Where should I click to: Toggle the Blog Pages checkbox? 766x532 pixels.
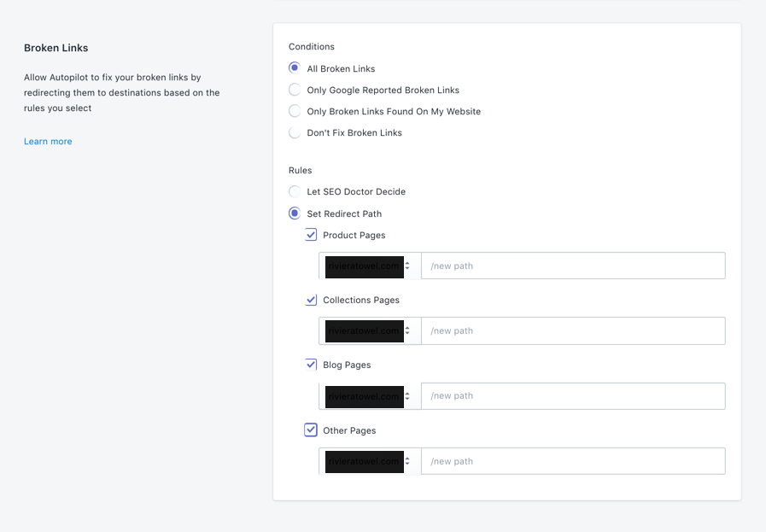(x=311, y=365)
